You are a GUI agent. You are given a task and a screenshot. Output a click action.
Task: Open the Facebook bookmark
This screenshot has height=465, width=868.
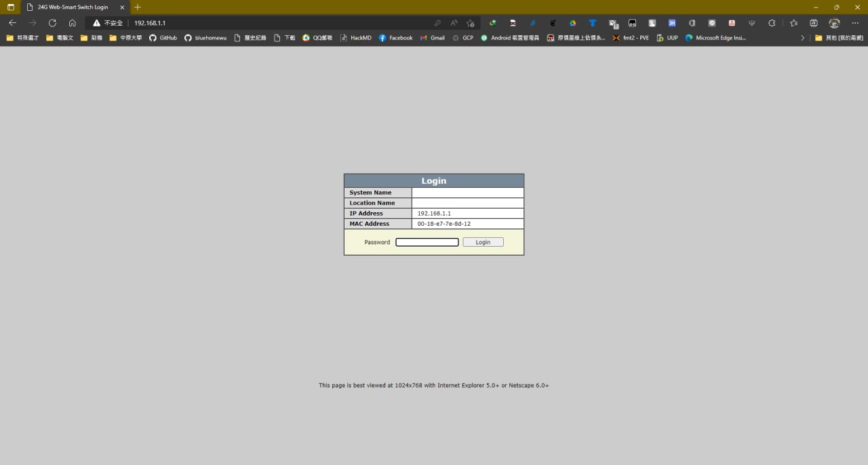pyautogui.click(x=396, y=38)
